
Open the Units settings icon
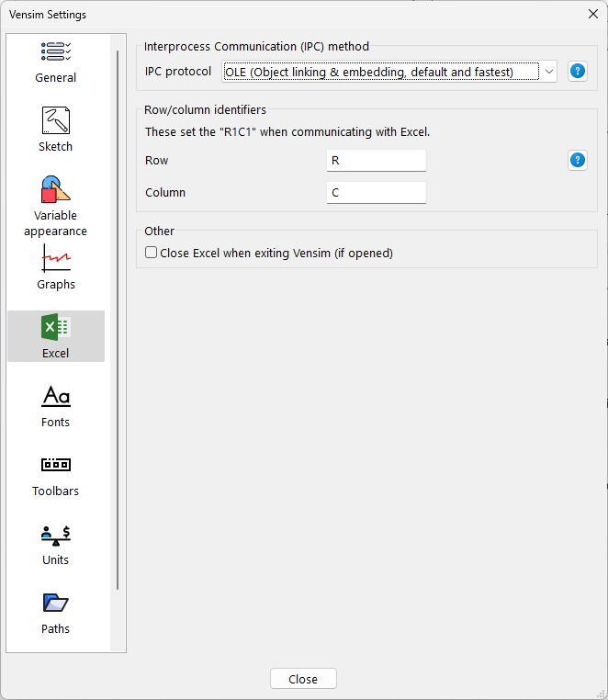pos(56,535)
